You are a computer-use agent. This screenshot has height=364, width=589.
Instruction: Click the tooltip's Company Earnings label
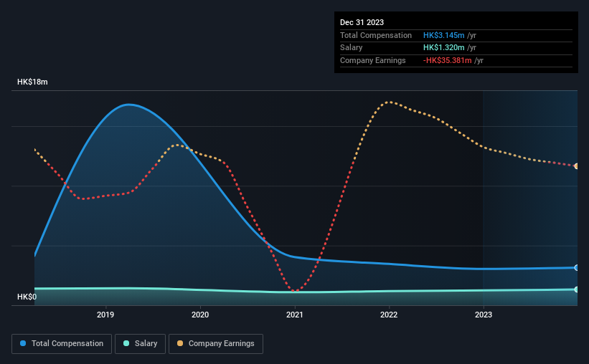pos(372,60)
